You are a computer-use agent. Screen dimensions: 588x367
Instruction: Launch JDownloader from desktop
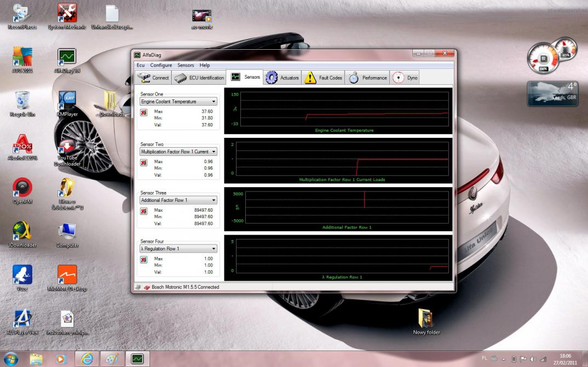pyautogui.click(x=22, y=235)
